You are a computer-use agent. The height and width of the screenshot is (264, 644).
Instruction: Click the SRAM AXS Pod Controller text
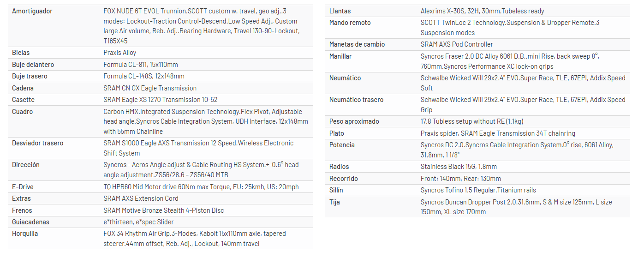pyautogui.click(x=457, y=44)
